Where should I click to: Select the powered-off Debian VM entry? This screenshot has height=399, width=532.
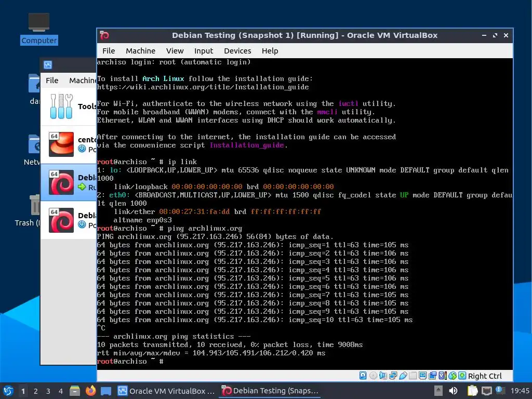pos(69,220)
